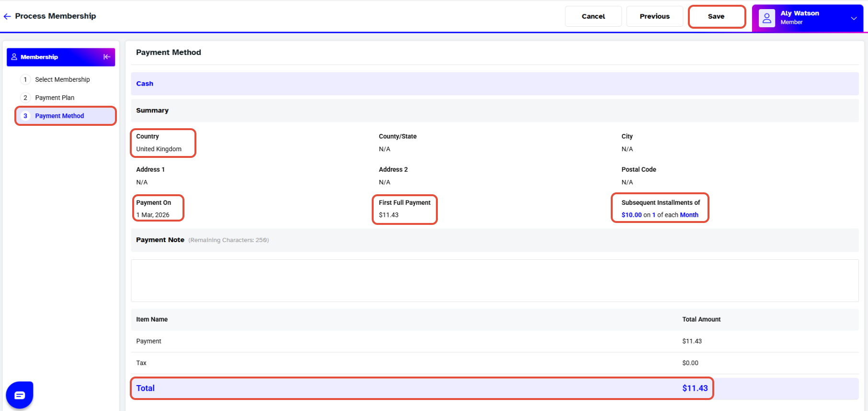Click into the Payment Note text area
Image resolution: width=868 pixels, height=411 pixels.
point(494,280)
